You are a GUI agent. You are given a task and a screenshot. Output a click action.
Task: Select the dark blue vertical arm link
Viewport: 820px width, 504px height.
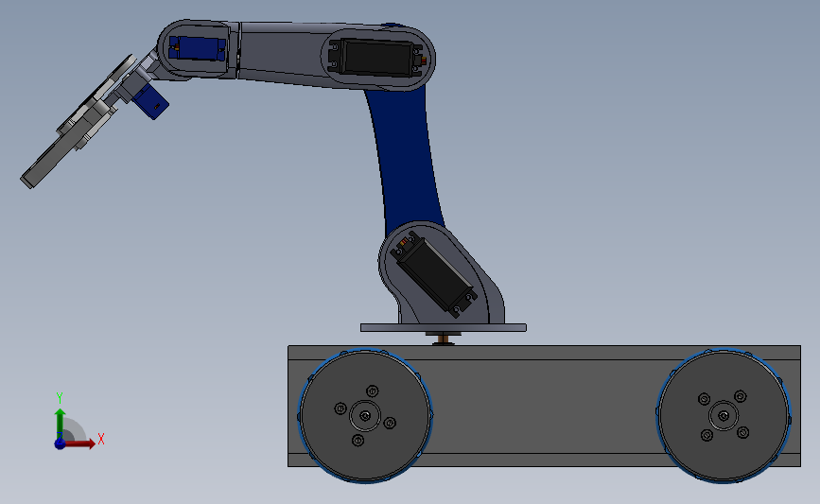pyautogui.click(x=408, y=157)
